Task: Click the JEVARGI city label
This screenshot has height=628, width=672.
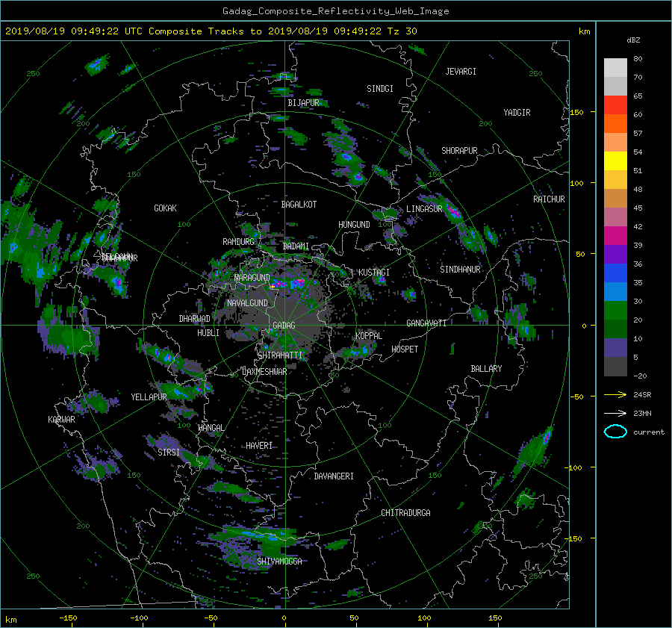Action: point(461,72)
